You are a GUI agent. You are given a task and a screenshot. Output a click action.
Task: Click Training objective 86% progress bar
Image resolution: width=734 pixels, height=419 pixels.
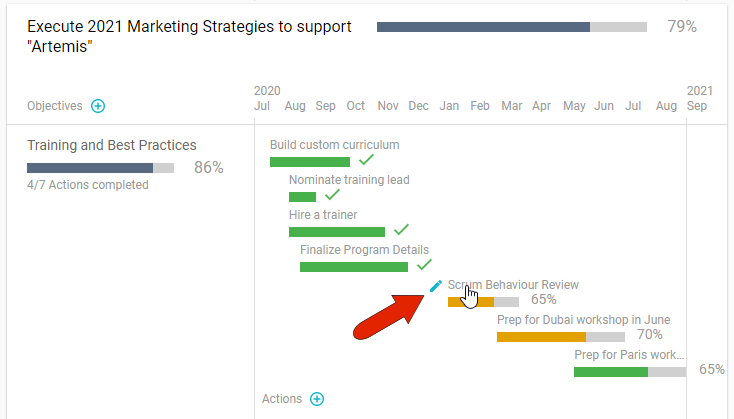coord(100,168)
